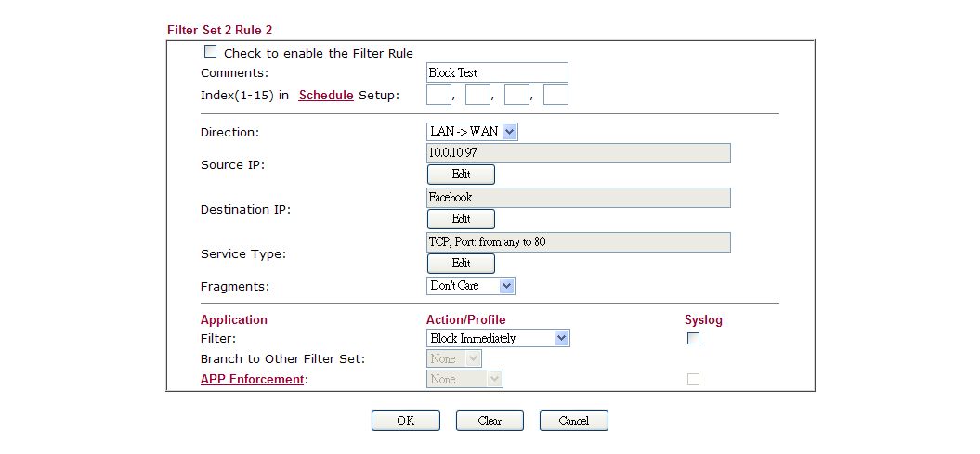Edit the Destination IP setting
The width and height of the screenshot is (980, 454).
point(461,219)
